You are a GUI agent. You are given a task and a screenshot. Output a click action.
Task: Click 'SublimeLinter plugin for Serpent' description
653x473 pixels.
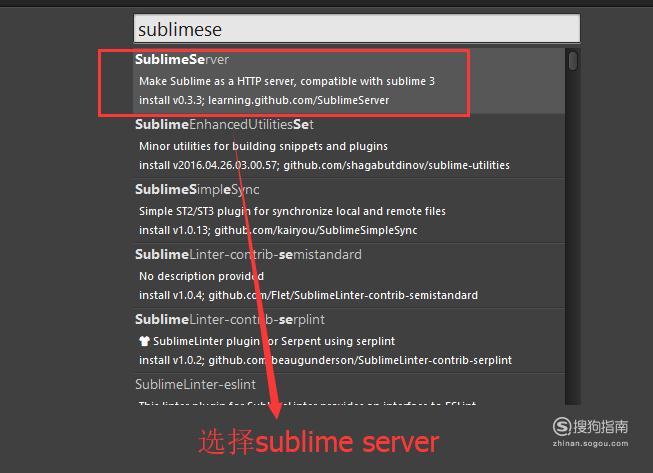274,341
